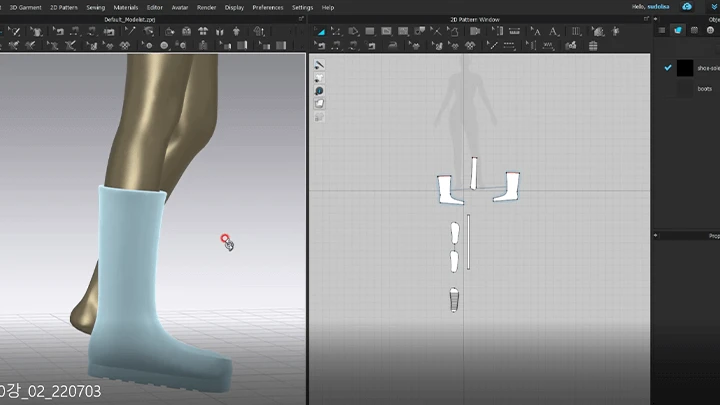Open the Materials menu
The width and height of the screenshot is (720, 405).
click(x=126, y=7)
